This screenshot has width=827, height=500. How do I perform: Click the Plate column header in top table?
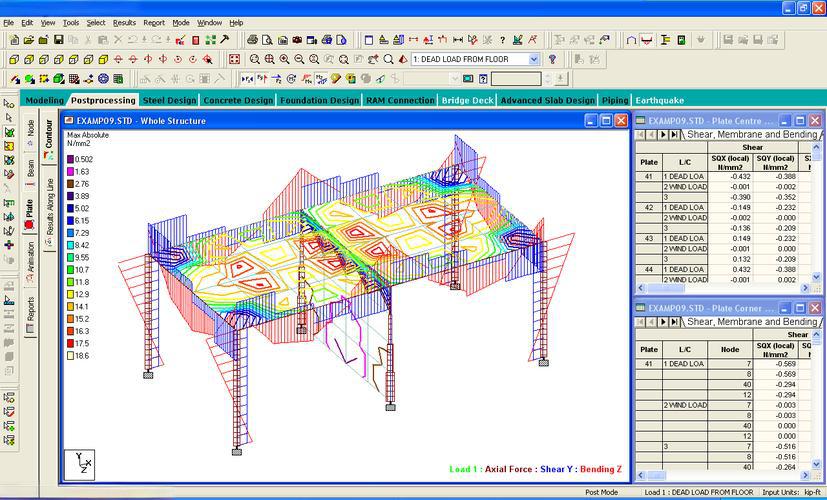649,162
